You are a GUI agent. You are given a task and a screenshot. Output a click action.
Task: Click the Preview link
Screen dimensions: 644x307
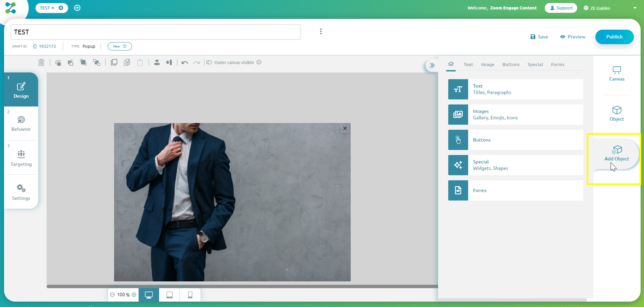[572, 37]
